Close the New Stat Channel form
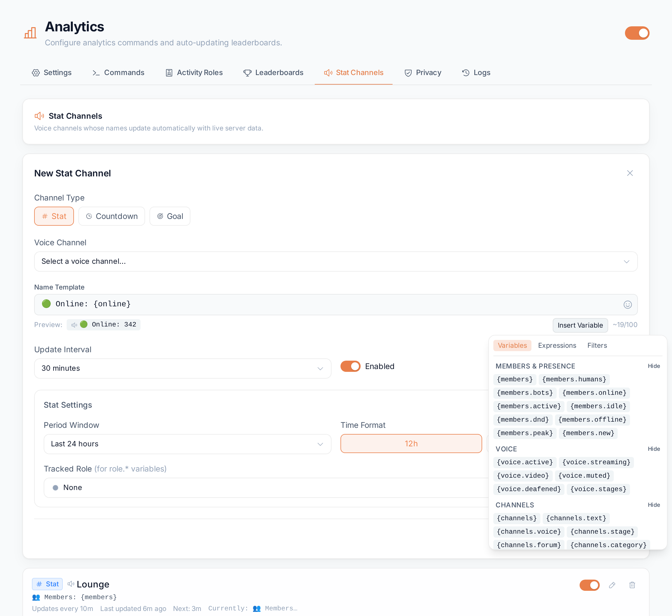672x616 pixels. pyautogui.click(x=630, y=173)
